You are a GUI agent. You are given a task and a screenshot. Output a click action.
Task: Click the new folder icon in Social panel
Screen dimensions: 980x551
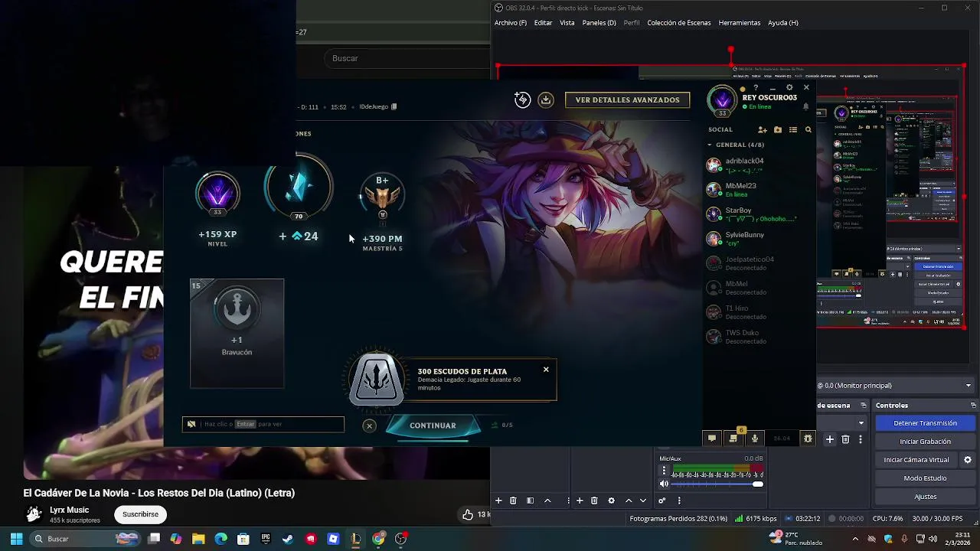tap(778, 130)
